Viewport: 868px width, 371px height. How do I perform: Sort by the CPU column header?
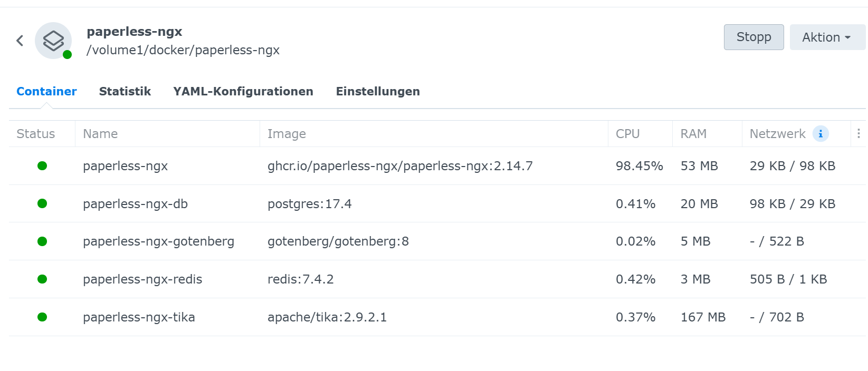(x=628, y=134)
